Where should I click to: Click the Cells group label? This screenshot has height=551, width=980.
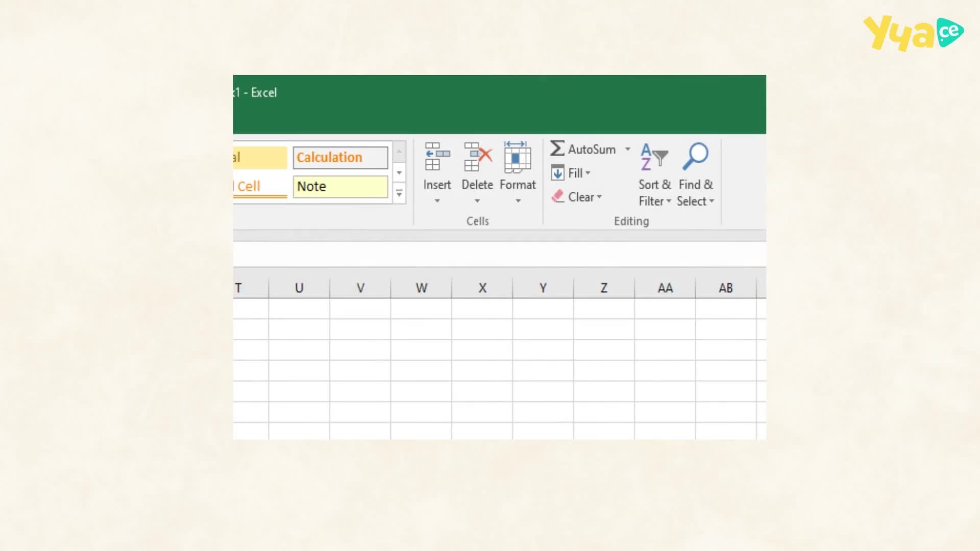tap(478, 221)
